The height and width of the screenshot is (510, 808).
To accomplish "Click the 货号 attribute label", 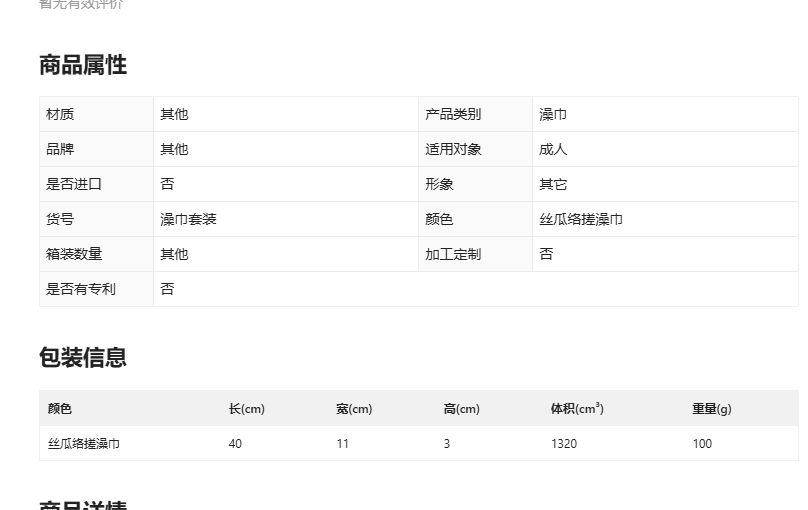I will 60,219.
